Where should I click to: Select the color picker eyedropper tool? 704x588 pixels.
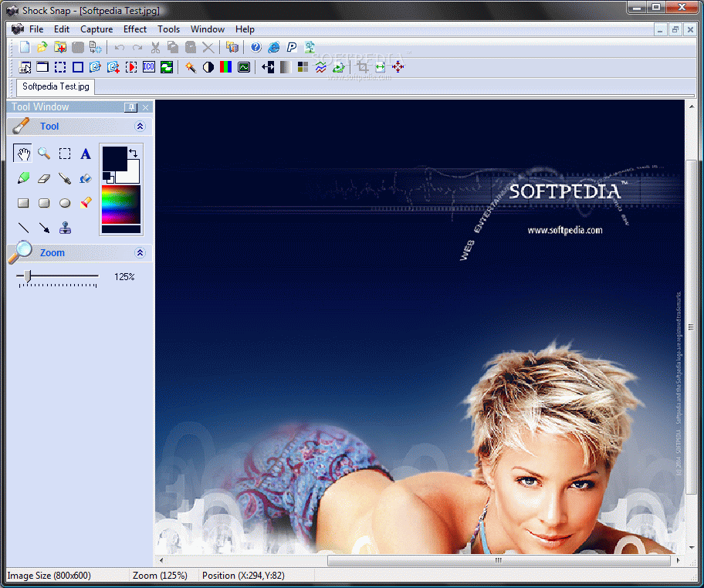[65, 179]
